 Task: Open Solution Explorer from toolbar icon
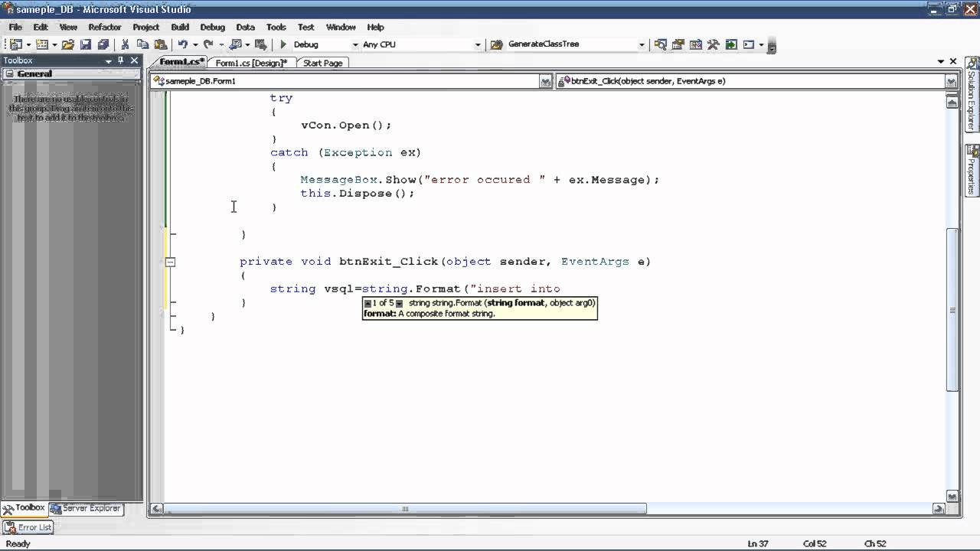(x=661, y=44)
